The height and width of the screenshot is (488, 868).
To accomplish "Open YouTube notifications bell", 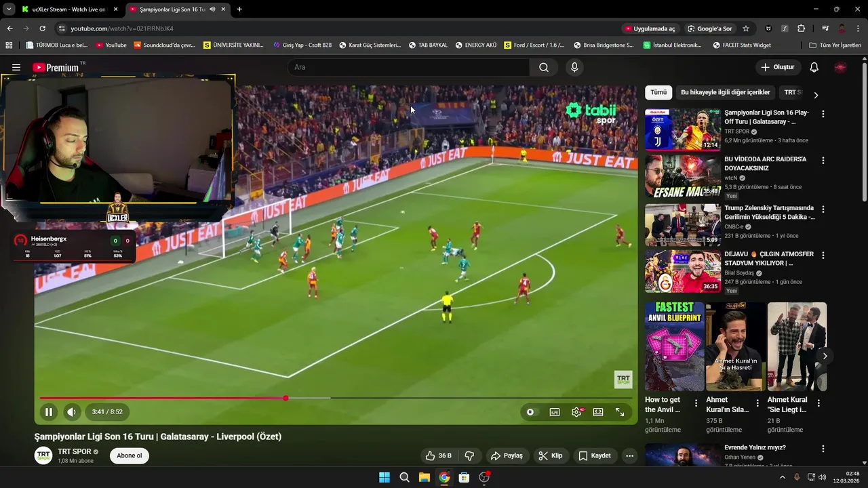I will click(814, 67).
